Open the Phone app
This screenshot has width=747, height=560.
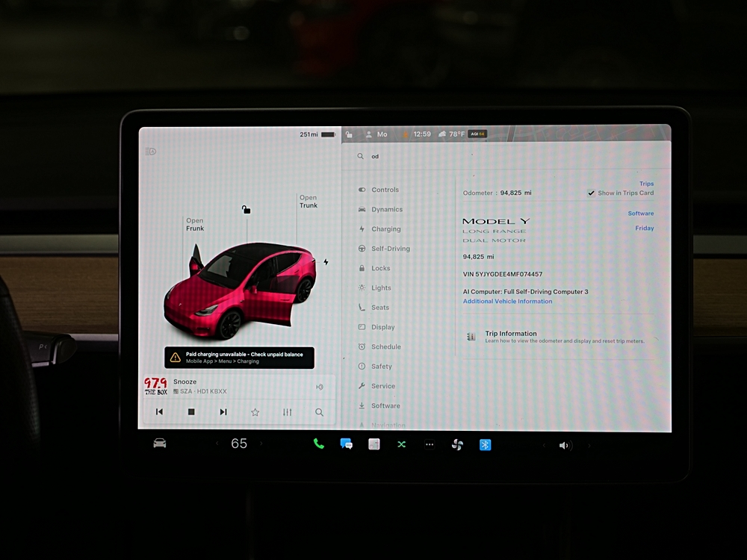[319, 444]
